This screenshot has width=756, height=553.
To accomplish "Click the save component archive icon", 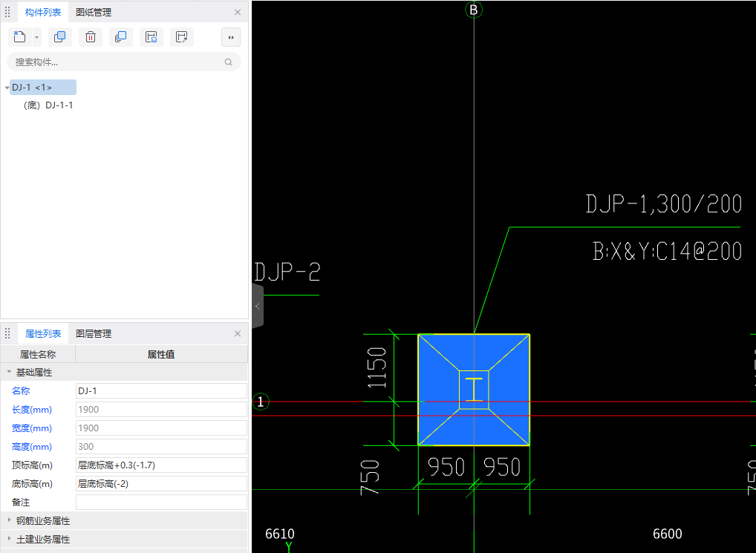I will tap(151, 37).
